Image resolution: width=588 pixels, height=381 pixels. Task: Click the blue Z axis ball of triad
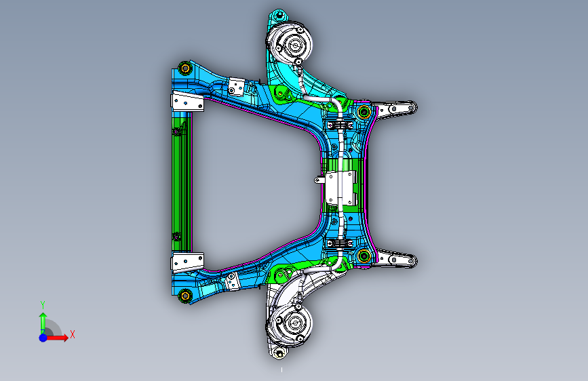click(x=43, y=338)
